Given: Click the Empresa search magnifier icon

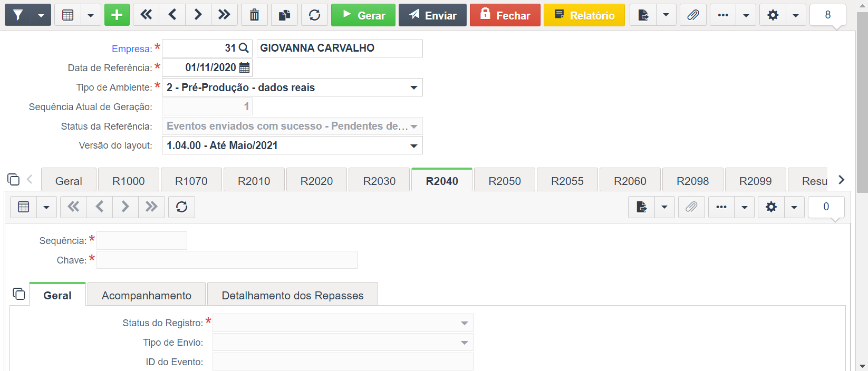Looking at the screenshot, I should [x=244, y=48].
